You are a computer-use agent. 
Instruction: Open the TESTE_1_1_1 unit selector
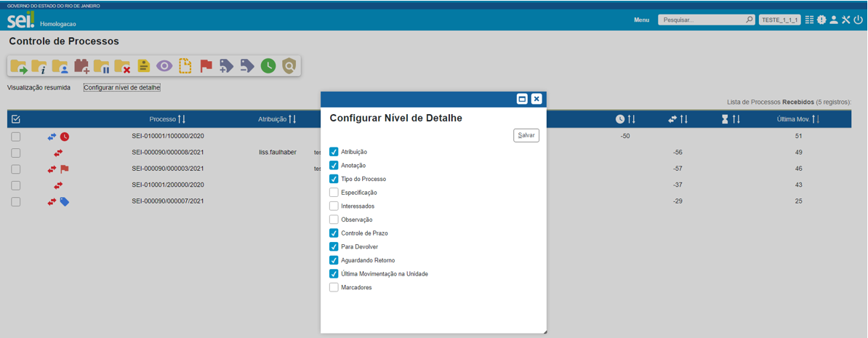(779, 20)
